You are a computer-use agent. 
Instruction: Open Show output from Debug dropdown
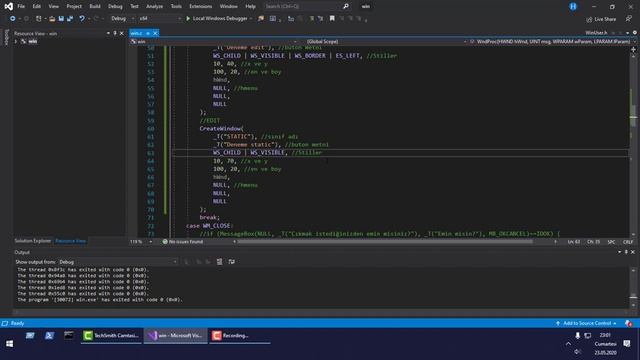(118, 262)
